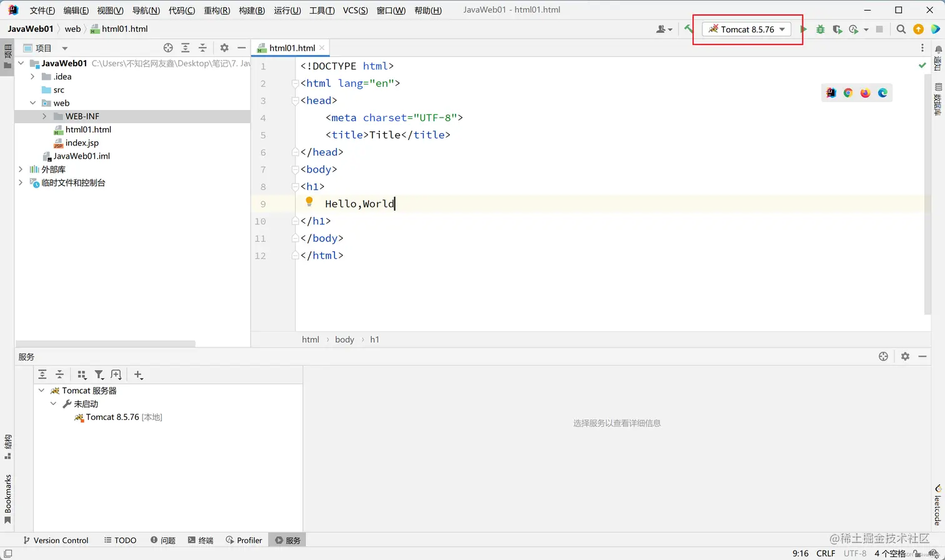
Task: Open the Services panel gear settings
Action: pyautogui.click(x=905, y=356)
